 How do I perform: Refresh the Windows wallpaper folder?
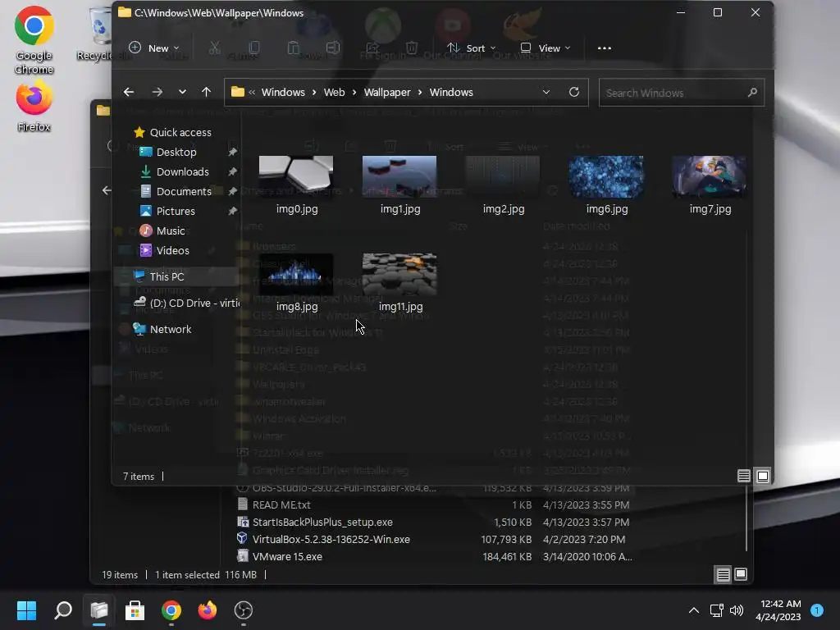pyautogui.click(x=573, y=92)
